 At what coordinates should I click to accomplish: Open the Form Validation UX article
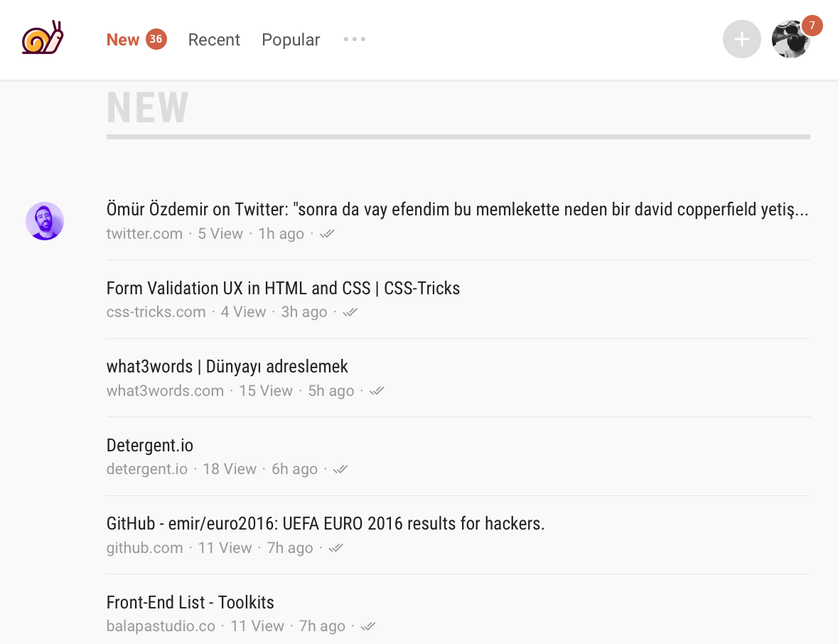pos(283,288)
